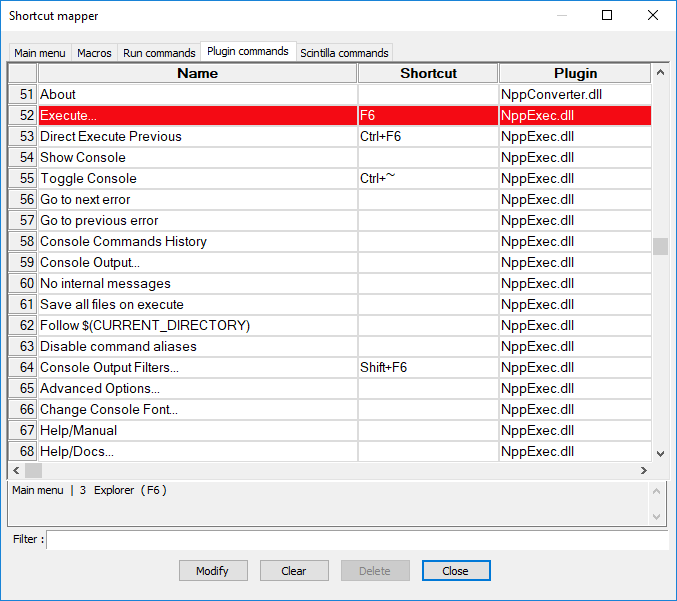This screenshot has width=677, height=601.
Task: Click the NppConverter.dll plugin cell
Action: tap(575, 94)
